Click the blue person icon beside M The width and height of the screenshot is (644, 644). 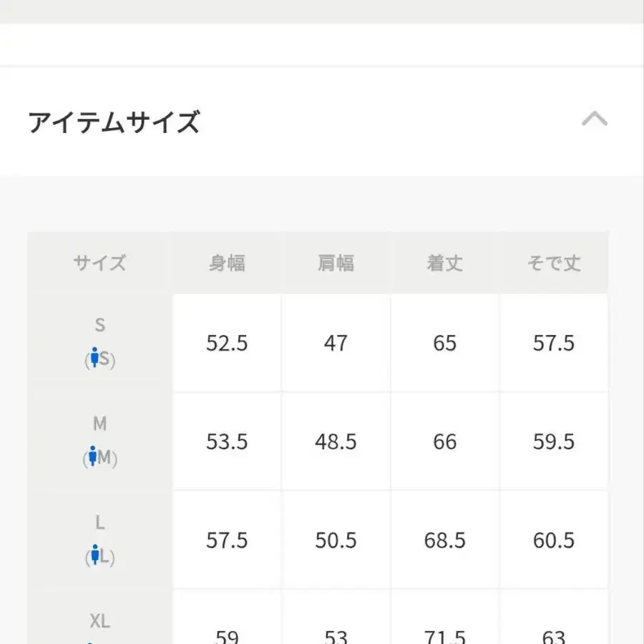click(x=92, y=457)
